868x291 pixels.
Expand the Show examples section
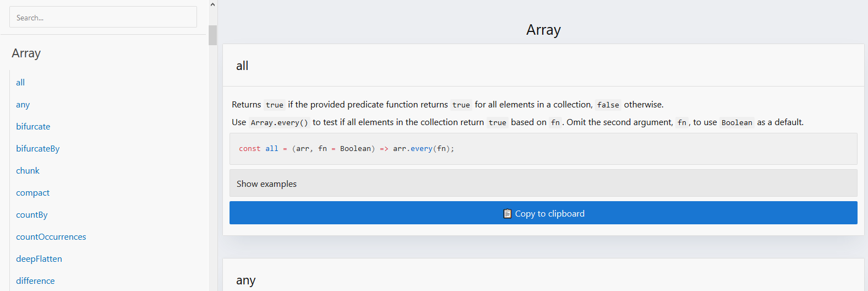[x=543, y=184]
